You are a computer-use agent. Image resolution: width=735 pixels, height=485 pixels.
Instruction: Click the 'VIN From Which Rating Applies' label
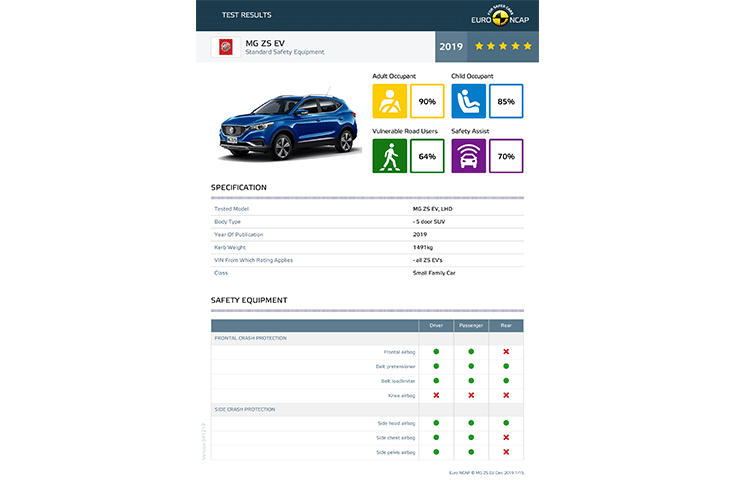coord(254,260)
